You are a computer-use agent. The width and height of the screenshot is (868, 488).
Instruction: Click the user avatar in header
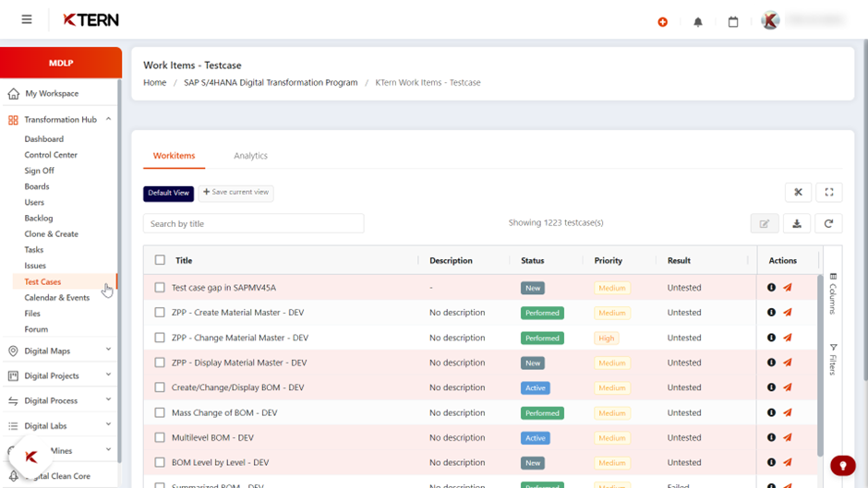770,20
